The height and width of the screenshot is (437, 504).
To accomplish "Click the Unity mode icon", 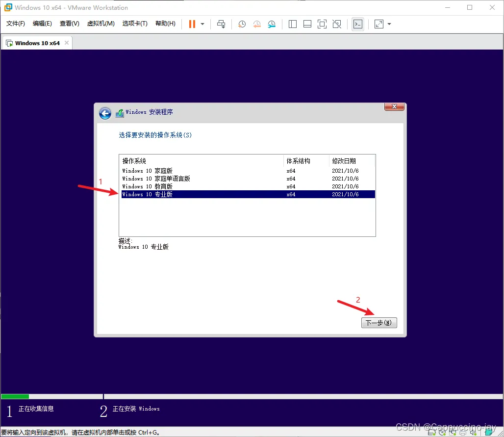I will point(337,24).
